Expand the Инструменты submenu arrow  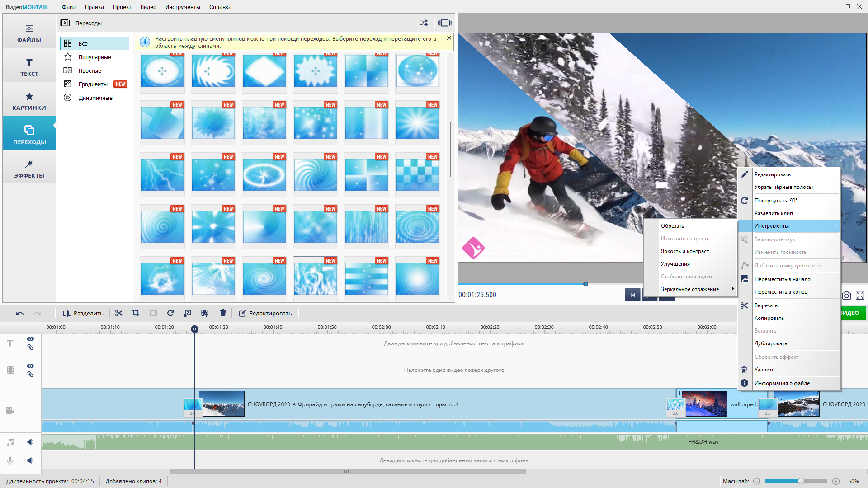[835, 225]
